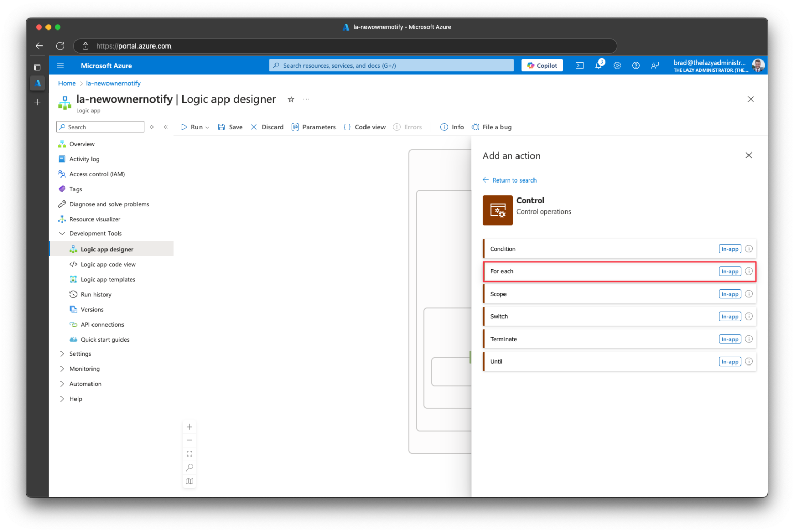Open Parameters from the toolbar
The image size is (794, 532).
[x=314, y=127]
